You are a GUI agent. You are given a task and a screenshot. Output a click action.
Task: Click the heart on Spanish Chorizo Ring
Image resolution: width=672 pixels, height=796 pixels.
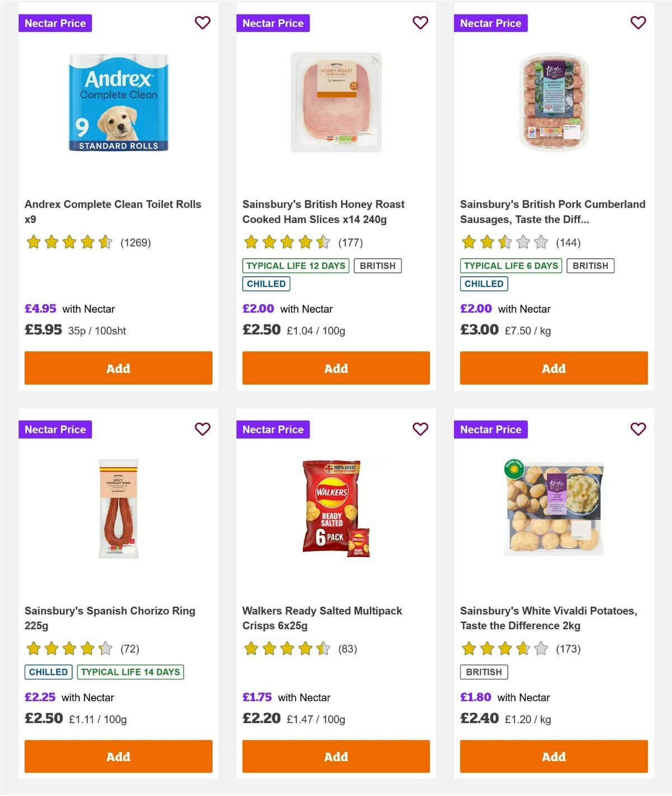[203, 429]
